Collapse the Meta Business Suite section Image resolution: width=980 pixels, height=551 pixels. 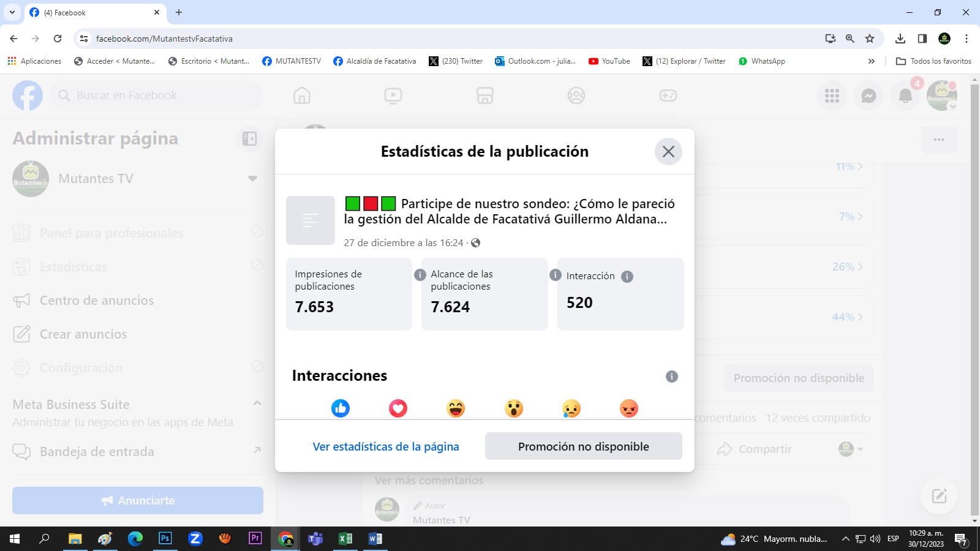point(257,403)
